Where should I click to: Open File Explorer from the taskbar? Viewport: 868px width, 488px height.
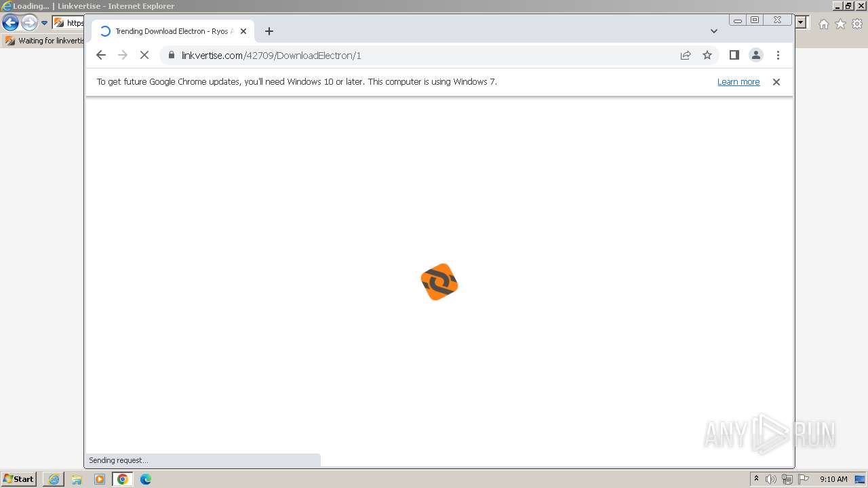click(x=77, y=479)
